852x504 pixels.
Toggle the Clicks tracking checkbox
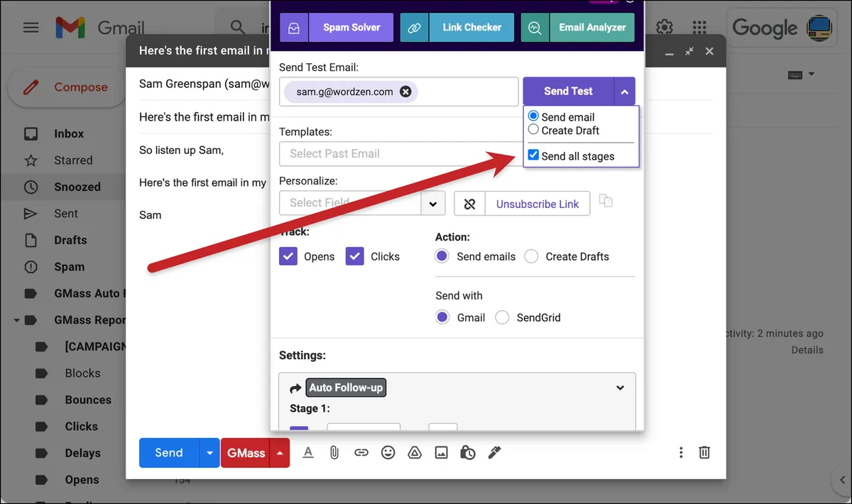[x=355, y=256]
